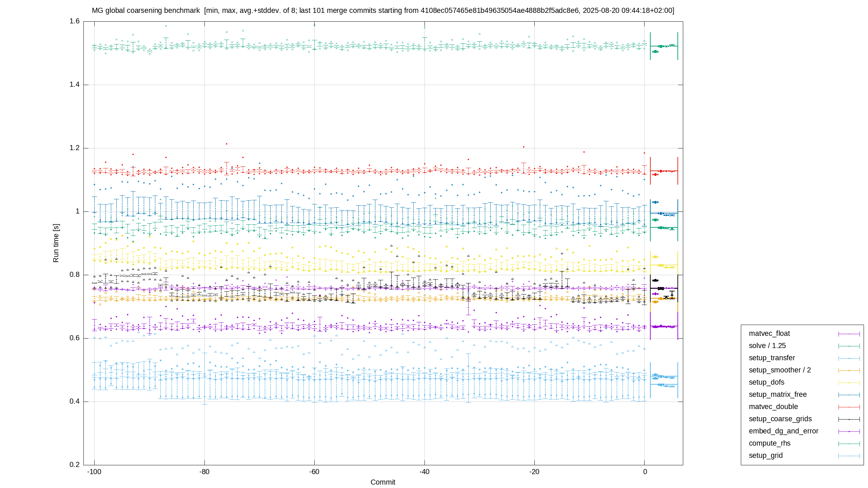Select the solve / 1.25 legend label

click(767, 346)
